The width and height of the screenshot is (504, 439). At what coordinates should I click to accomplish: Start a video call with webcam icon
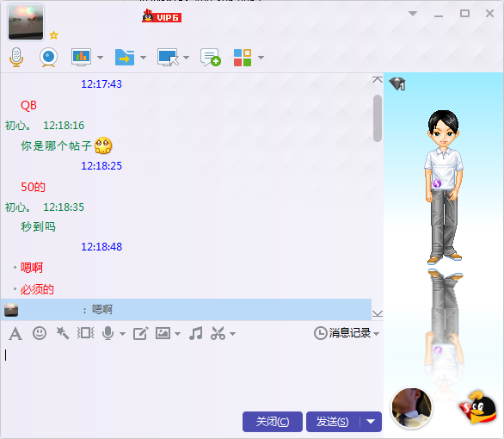coord(48,58)
